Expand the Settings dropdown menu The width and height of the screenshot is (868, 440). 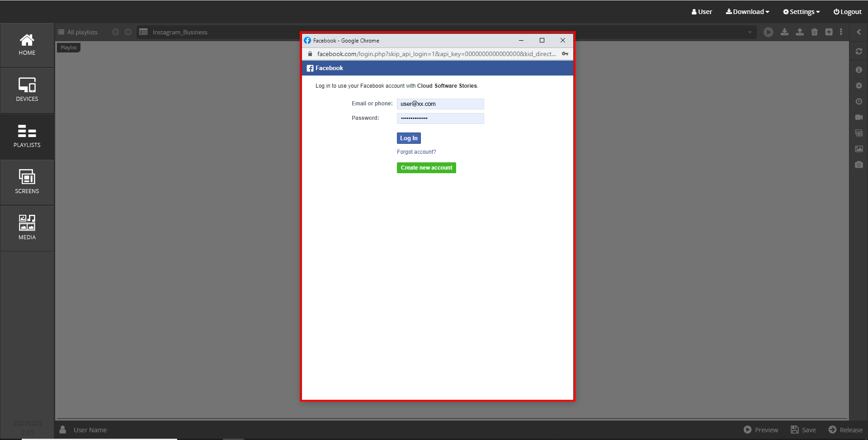point(801,12)
